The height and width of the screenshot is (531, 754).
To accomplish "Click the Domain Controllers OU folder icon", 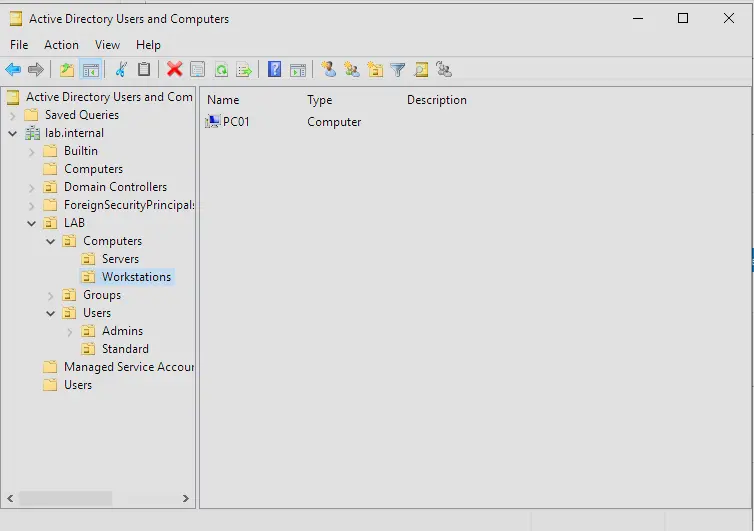I will (x=50, y=187).
